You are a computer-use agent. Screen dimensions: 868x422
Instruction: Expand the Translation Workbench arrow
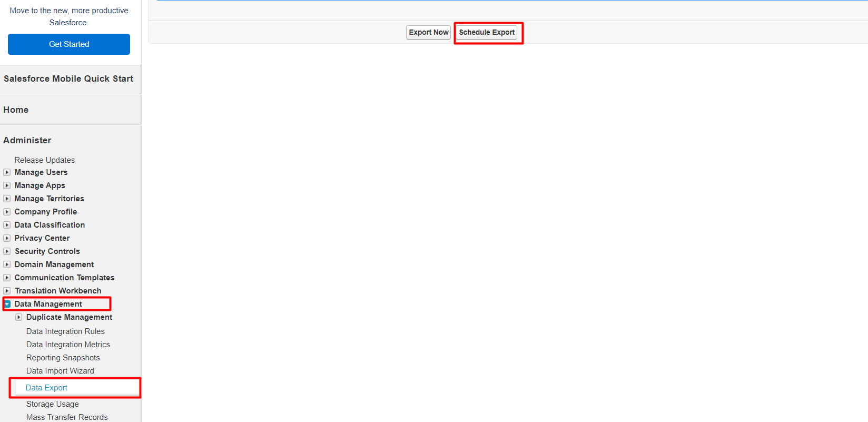click(x=7, y=291)
